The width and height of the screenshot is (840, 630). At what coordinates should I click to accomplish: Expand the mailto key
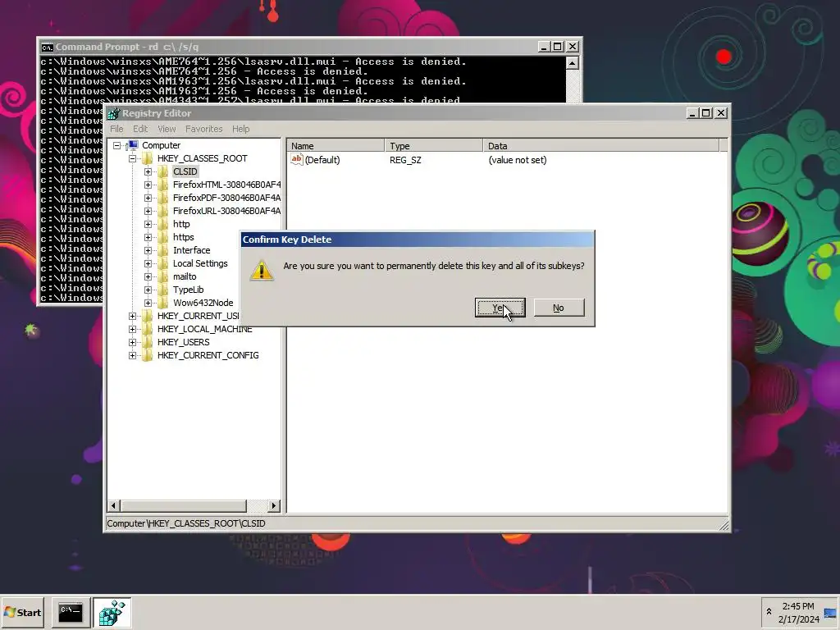click(x=148, y=276)
